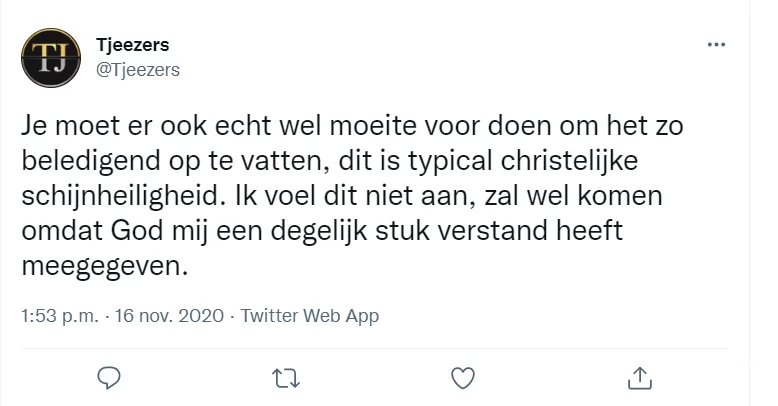
Task: Reply to the Tjeezers tweet
Action: [x=110, y=376]
